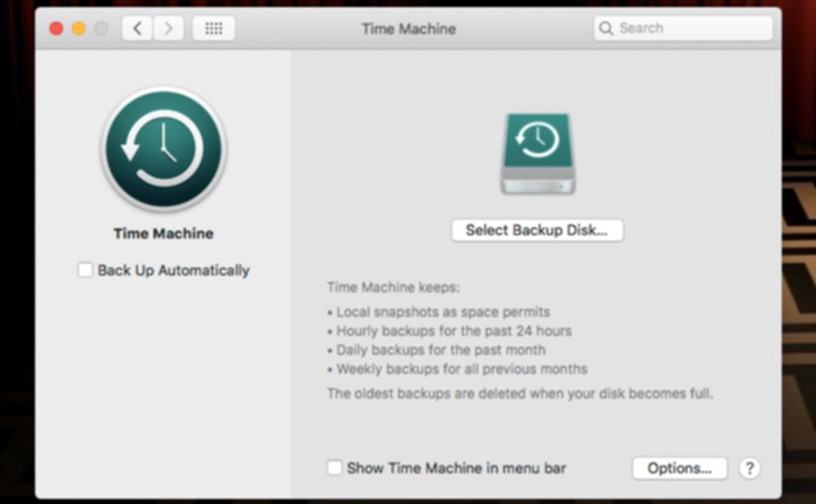The width and height of the screenshot is (816, 504).
Task: Click the Time Machine window title
Action: [x=409, y=29]
